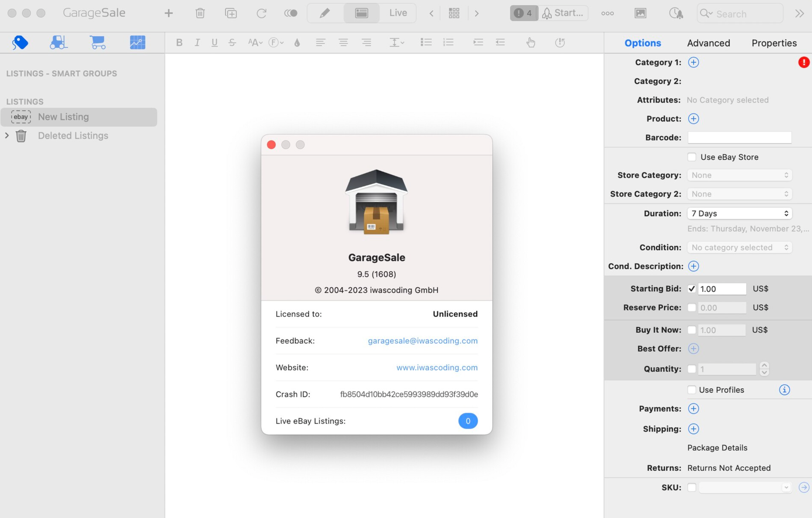The image size is (812, 518).
Task: Switch to the Properties tab
Action: click(x=774, y=43)
